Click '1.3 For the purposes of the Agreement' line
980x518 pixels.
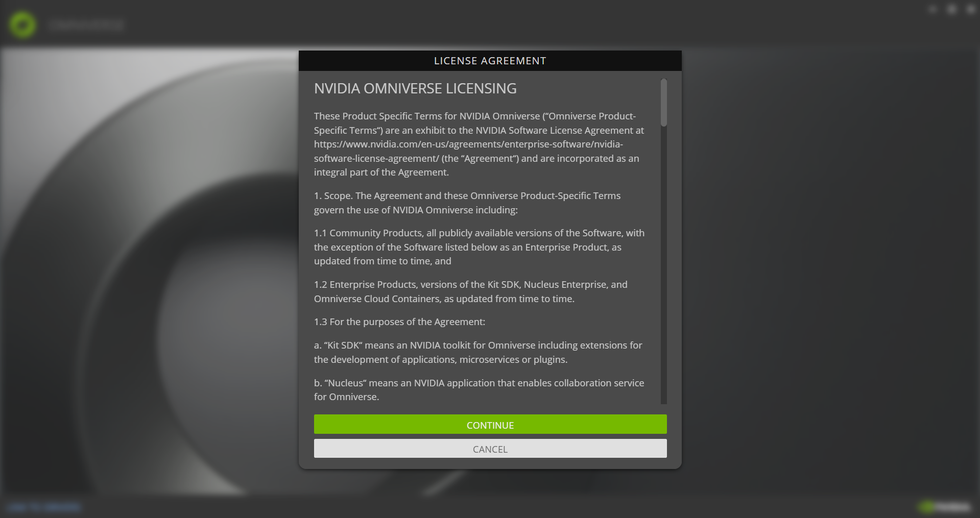pyautogui.click(x=399, y=322)
